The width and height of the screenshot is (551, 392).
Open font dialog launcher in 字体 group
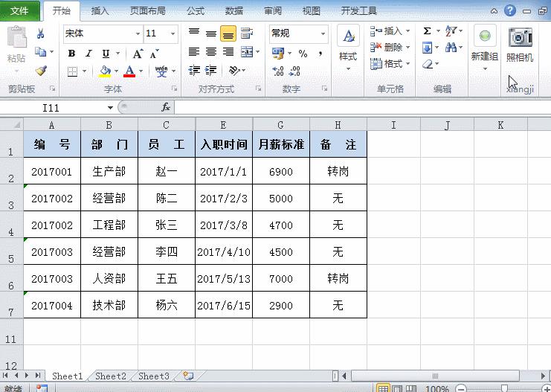[174, 89]
